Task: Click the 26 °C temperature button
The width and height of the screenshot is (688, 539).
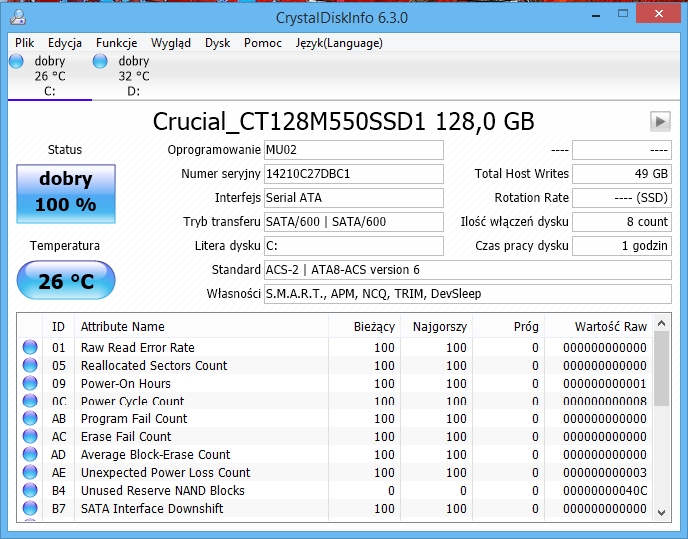Action: pyautogui.click(x=66, y=280)
